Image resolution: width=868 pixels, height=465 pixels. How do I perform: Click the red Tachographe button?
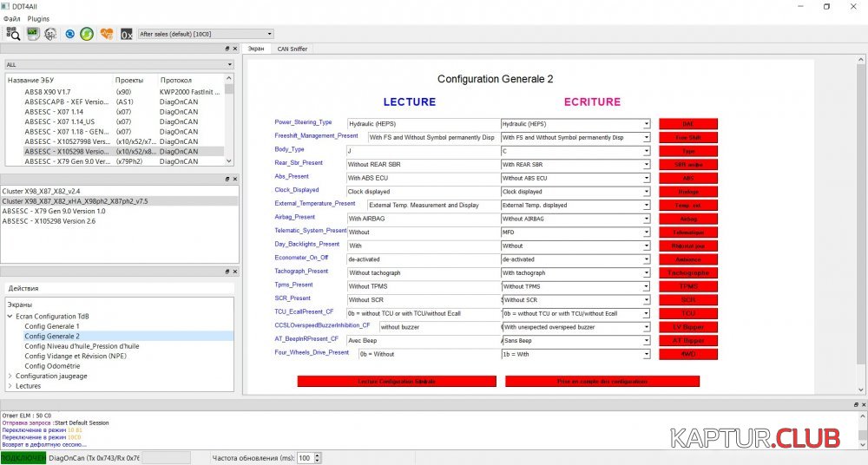click(x=688, y=273)
